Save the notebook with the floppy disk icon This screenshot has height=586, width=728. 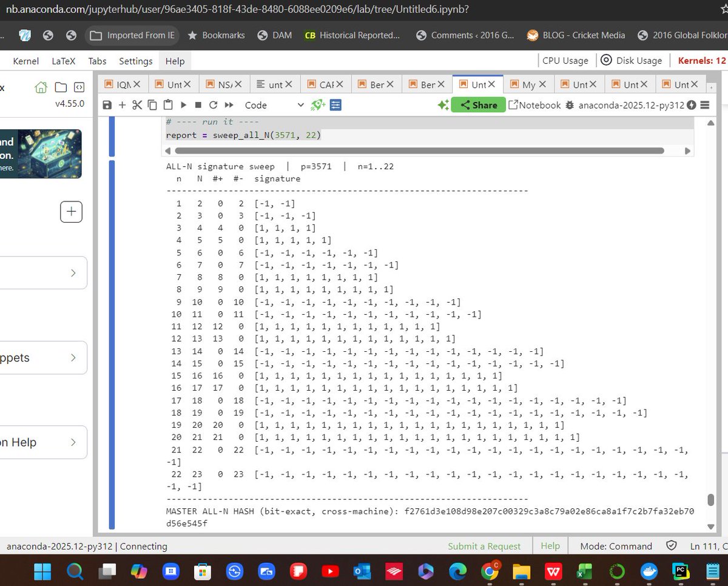[x=107, y=105]
